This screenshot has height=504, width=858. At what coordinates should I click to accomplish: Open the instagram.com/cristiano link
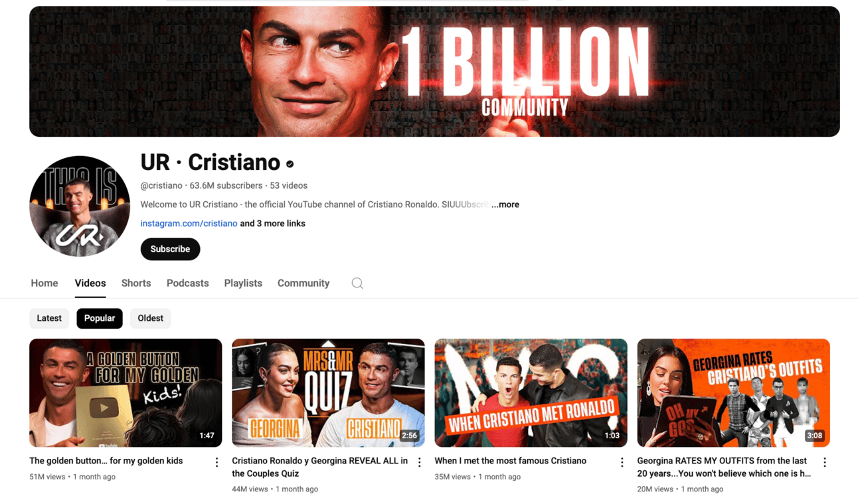click(189, 223)
